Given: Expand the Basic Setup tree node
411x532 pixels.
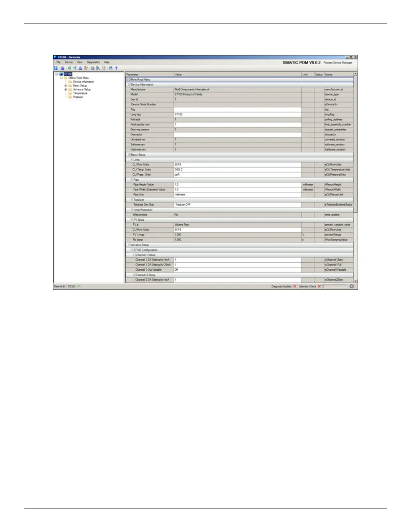Looking at the screenshot, I should (66, 86).
